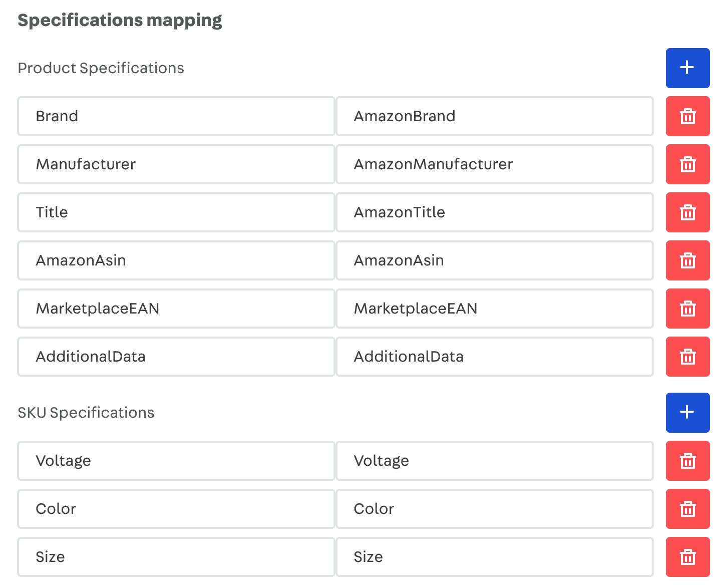
Task: Delete the MarketplaceEAN specification mapping
Action: (687, 309)
